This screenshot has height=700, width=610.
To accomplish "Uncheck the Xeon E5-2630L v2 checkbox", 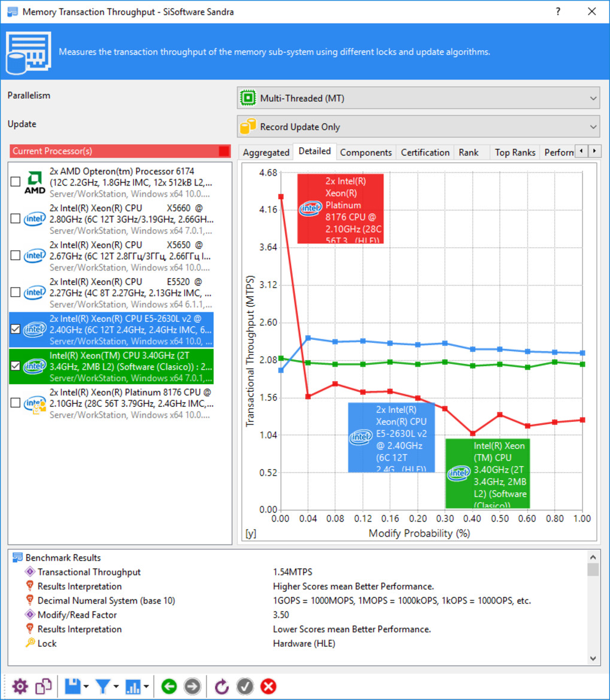I will 16,329.
